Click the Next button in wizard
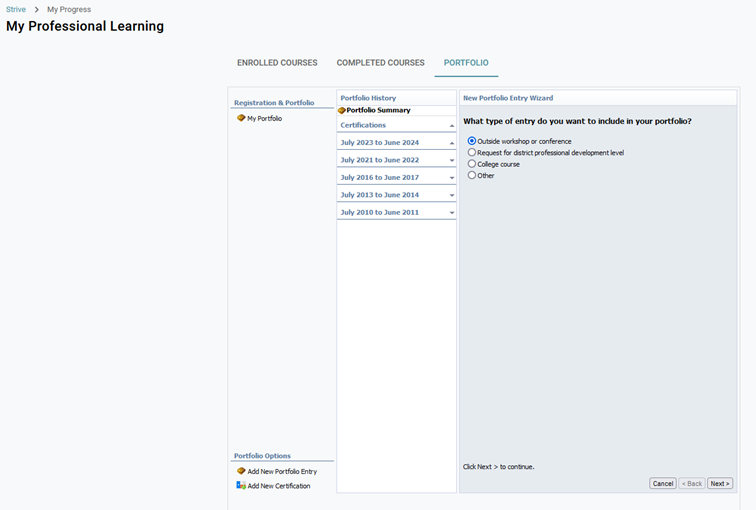 [x=719, y=483]
